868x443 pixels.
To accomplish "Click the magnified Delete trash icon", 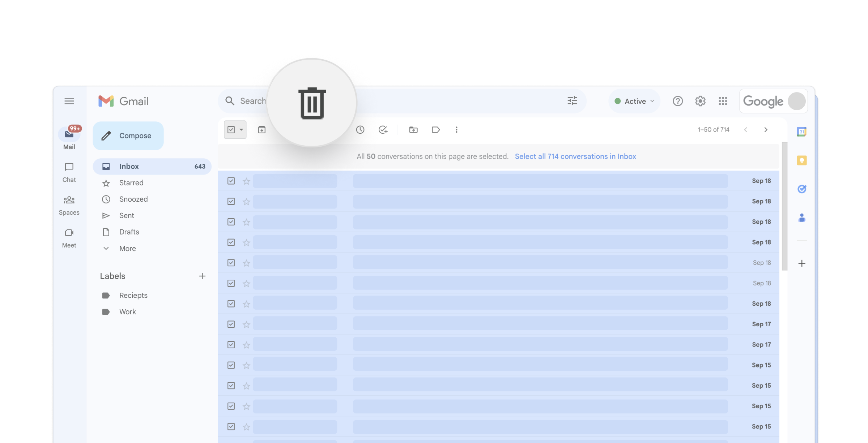I will pos(312,103).
